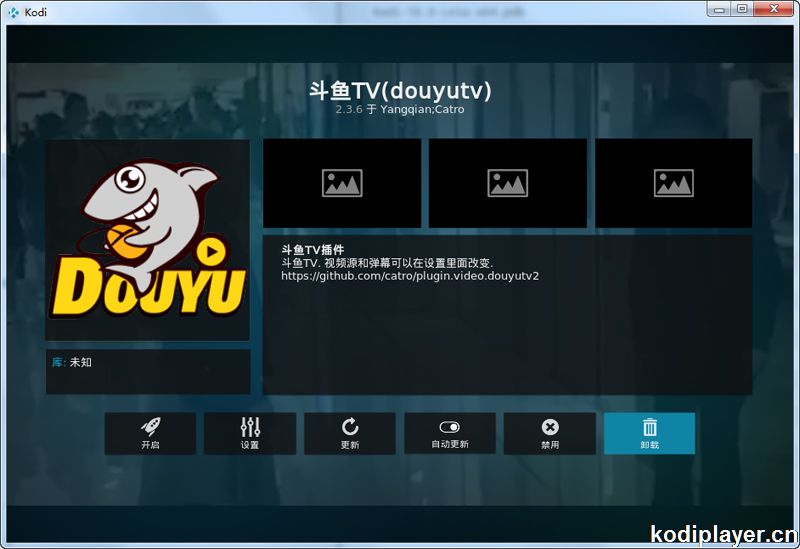Open the third screenshot placeholder thumbnail
The height and width of the screenshot is (549, 800).
(673, 183)
